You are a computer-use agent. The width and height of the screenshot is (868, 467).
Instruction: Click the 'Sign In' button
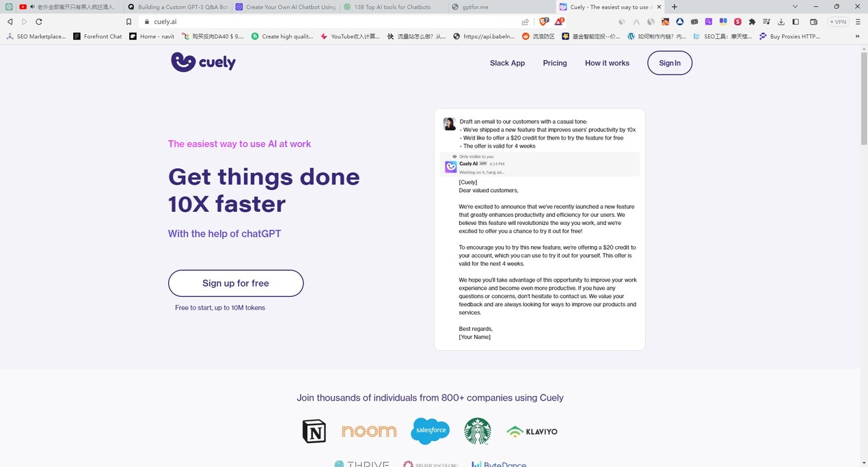[x=669, y=63]
